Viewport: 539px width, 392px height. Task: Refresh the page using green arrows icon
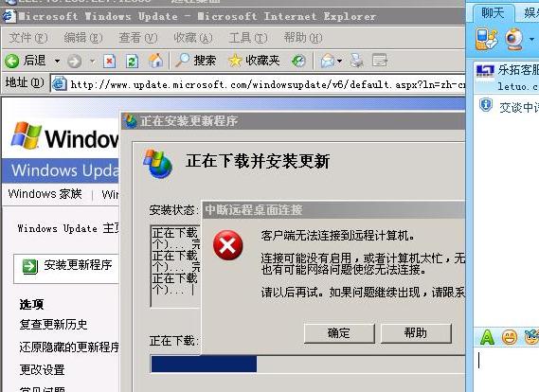click(x=132, y=62)
